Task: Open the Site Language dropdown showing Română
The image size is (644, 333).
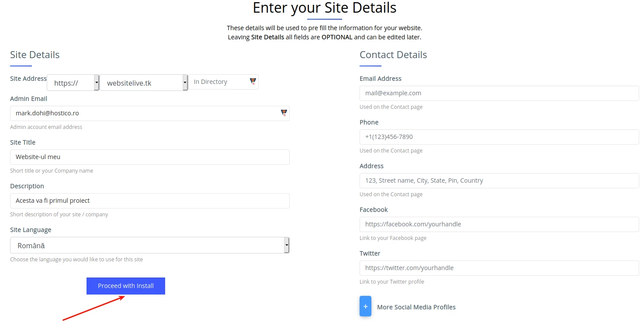Action: [149, 245]
